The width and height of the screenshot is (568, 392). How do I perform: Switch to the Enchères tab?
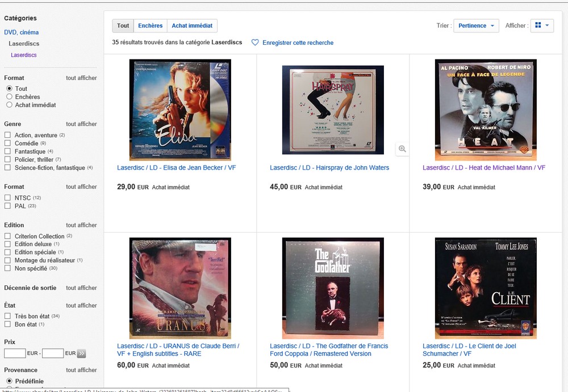click(x=151, y=26)
